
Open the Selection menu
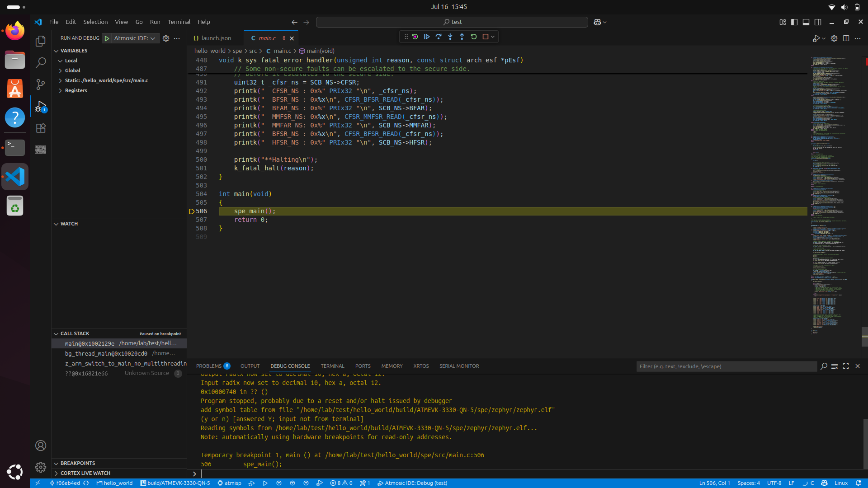tap(95, 22)
